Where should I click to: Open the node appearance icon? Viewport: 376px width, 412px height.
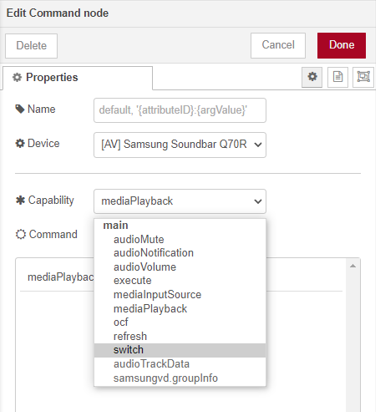[x=363, y=77]
